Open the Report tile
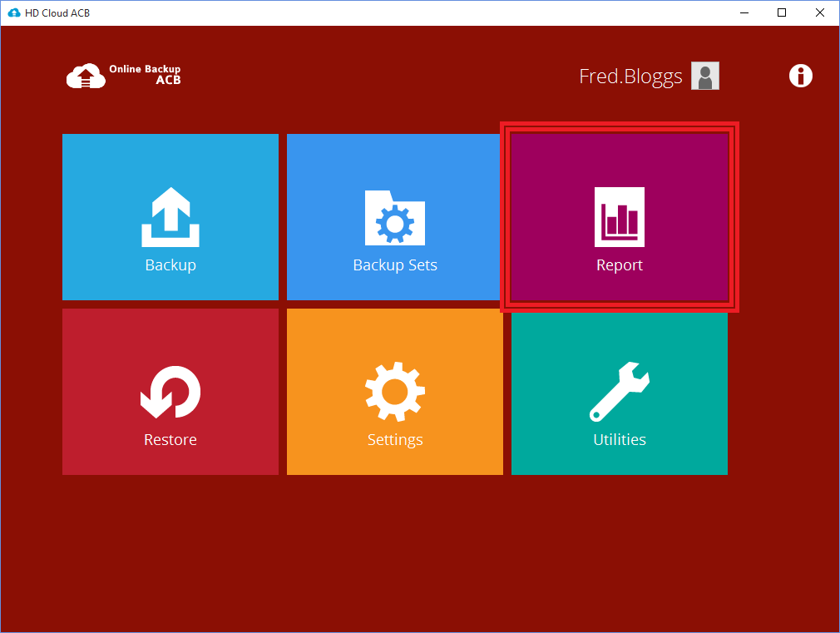The image size is (840, 633). [x=620, y=217]
